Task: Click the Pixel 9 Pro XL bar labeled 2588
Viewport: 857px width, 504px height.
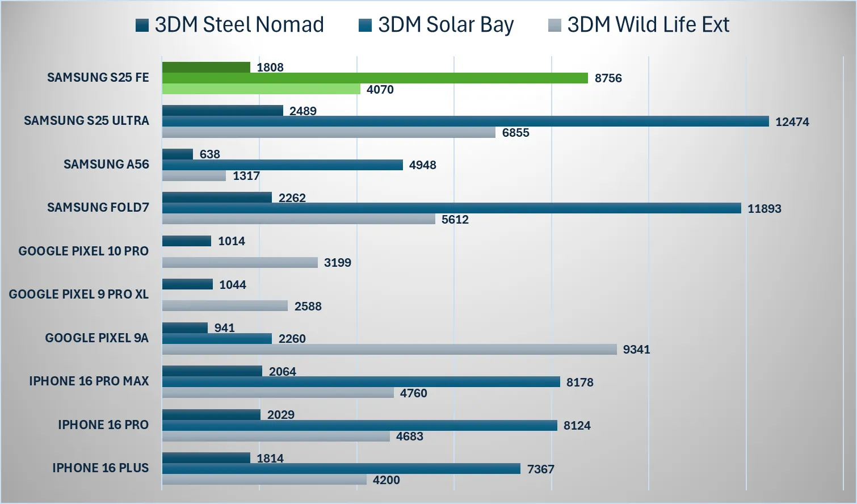Action: [225, 306]
